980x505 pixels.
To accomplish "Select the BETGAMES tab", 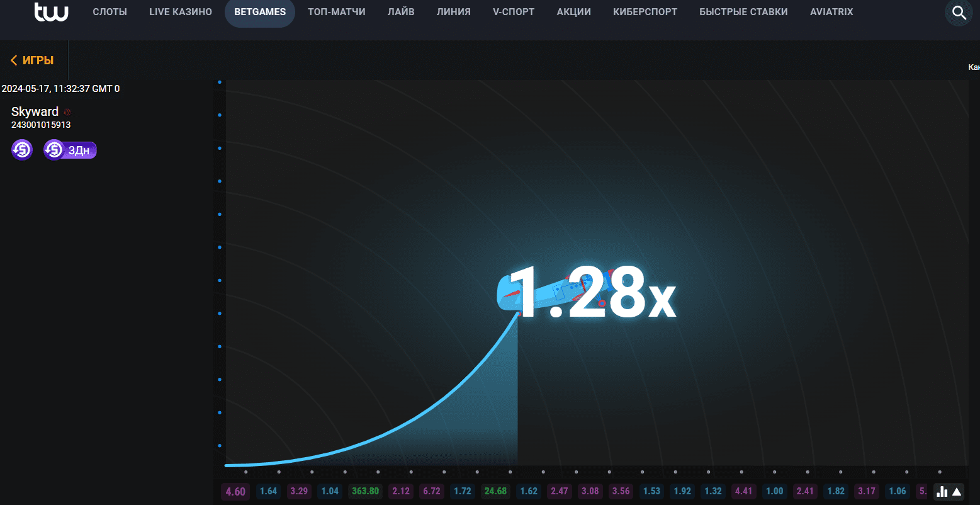I will click(260, 12).
